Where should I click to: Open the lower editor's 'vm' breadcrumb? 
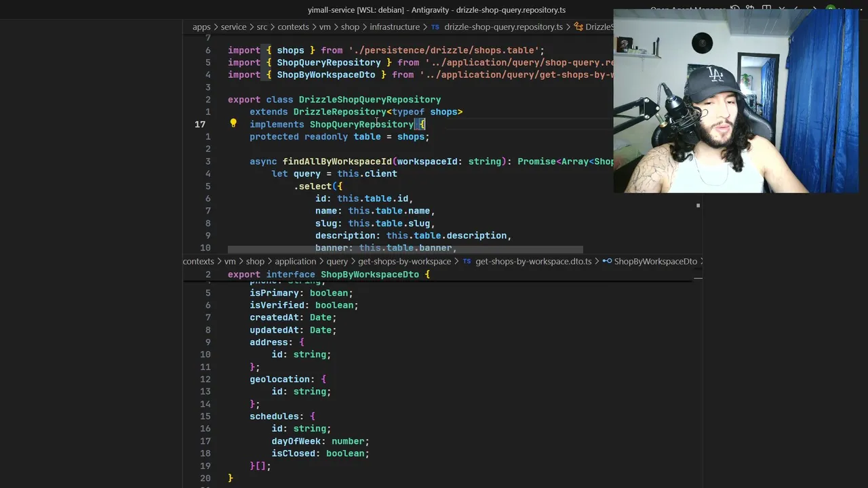coord(230,262)
